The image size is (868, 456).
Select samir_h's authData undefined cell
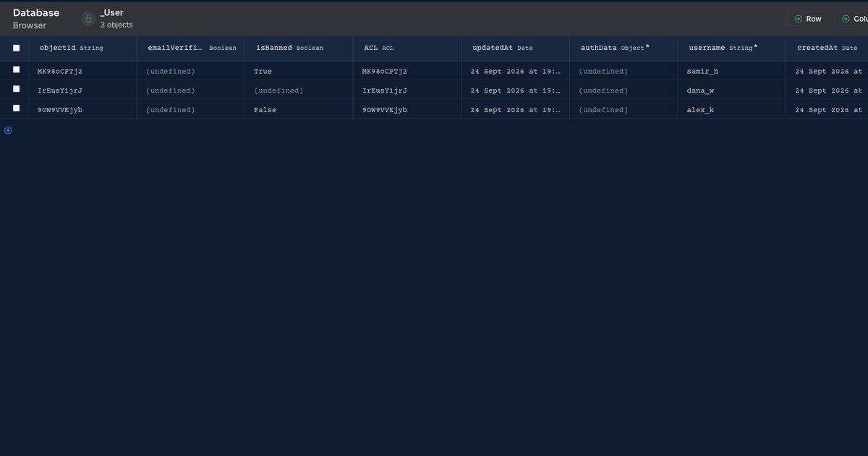[x=624, y=71]
